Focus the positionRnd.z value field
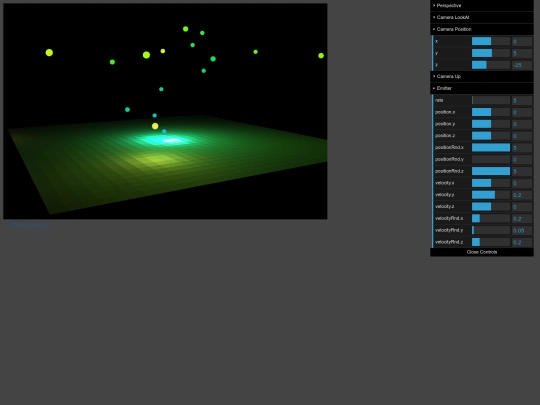The image size is (540, 405). (522, 171)
